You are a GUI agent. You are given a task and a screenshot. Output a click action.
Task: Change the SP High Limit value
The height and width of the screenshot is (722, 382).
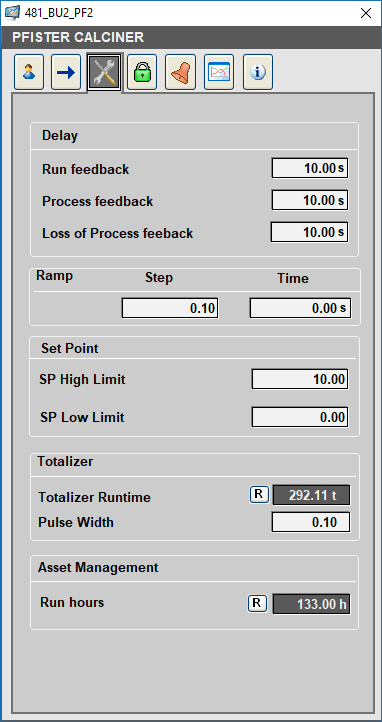300,379
